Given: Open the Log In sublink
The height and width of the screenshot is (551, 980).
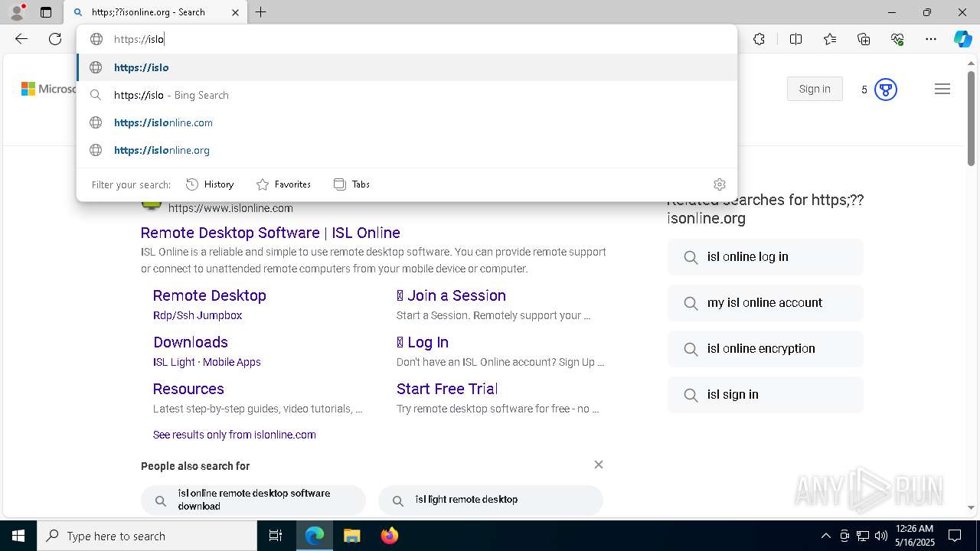Looking at the screenshot, I should click(x=423, y=342).
